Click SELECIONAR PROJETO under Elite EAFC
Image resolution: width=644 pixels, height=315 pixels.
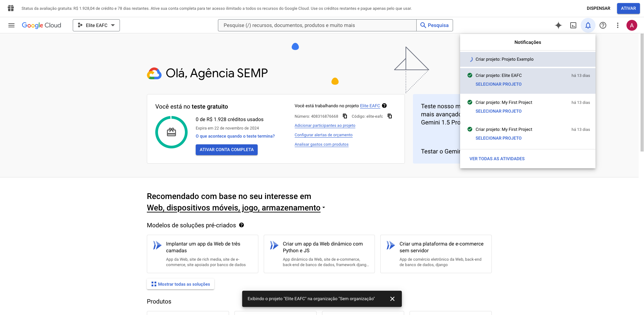coord(498,84)
